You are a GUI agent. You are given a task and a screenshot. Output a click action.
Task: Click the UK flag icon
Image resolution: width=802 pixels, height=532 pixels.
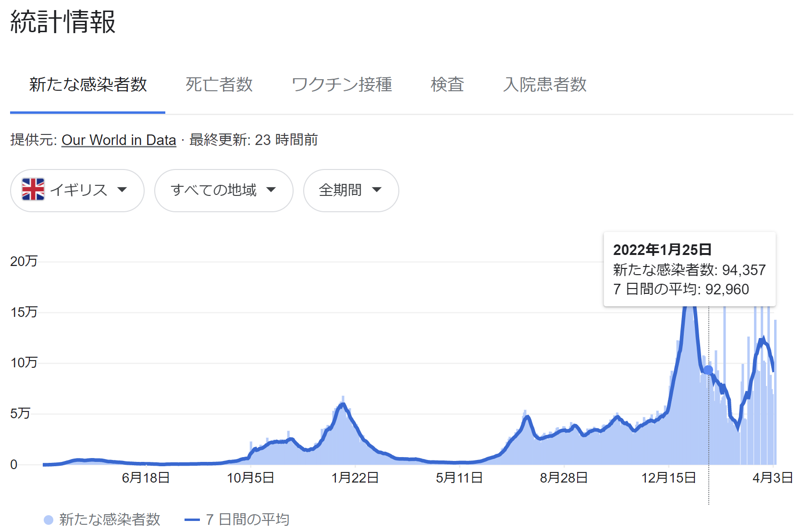[33, 190]
